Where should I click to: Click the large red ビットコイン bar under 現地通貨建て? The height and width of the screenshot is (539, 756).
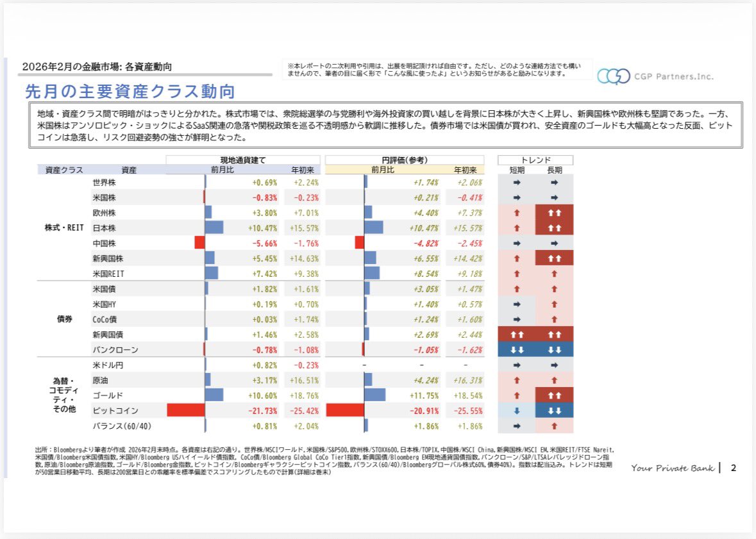[186, 410]
